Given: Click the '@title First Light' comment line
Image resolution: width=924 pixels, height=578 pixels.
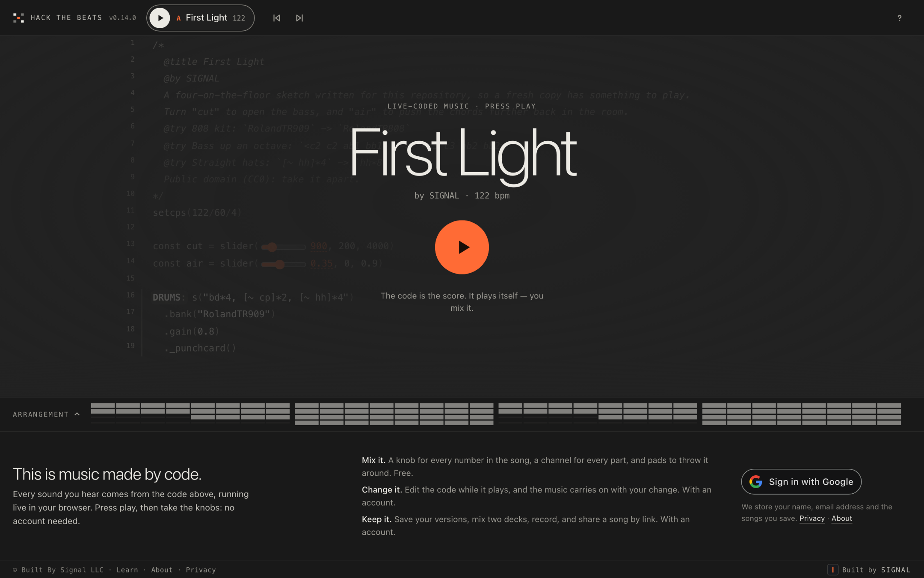Looking at the screenshot, I should pyautogui.click(x=214, y=62).
